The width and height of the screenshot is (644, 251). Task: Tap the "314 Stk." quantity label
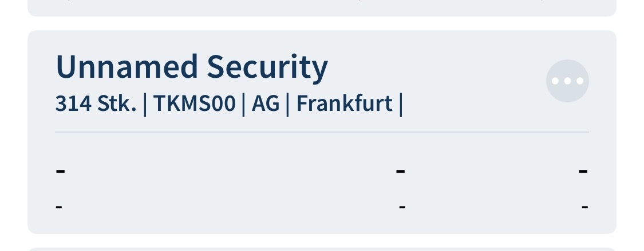click(96, 104)
